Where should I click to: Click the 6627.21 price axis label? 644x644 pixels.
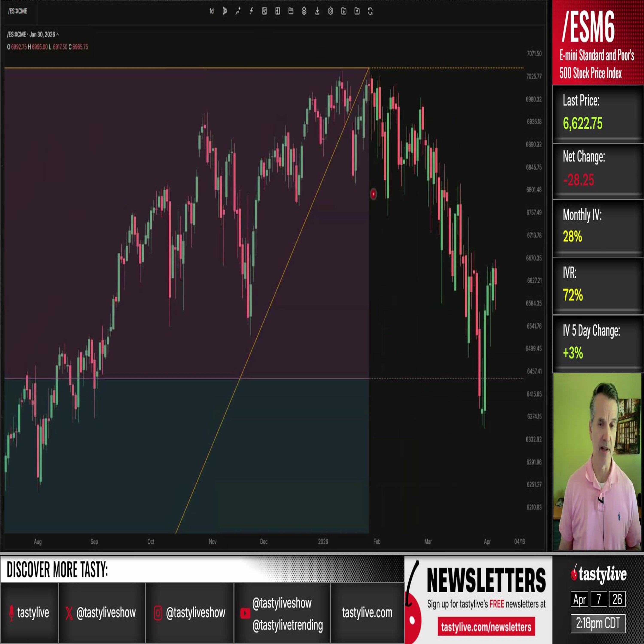[534, 280]
